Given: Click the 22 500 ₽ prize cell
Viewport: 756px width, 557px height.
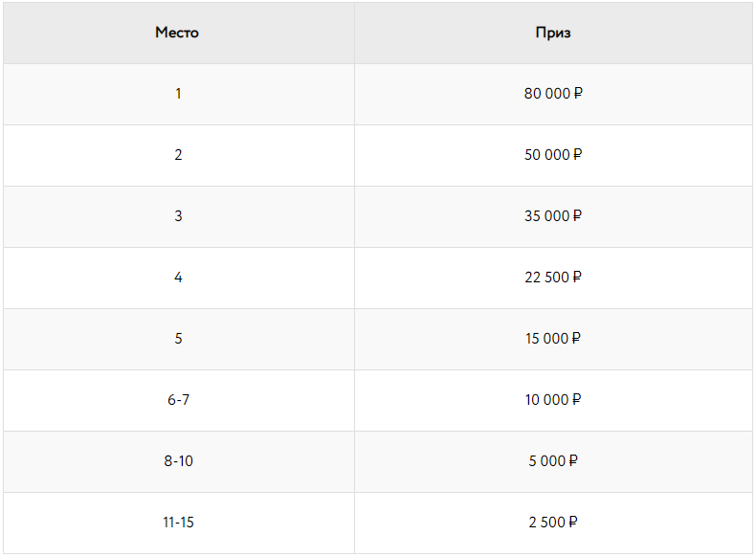Looking at the screenshot, I should (553, 278).
